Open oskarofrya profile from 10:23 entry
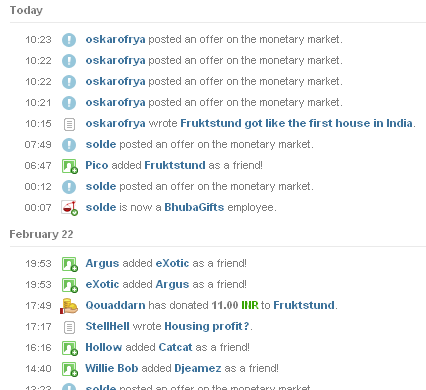This screenshot has width=426, height=390. [115, 39]
